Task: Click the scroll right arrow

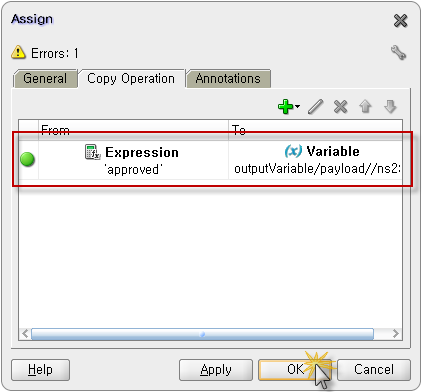Action: point(396,334)
